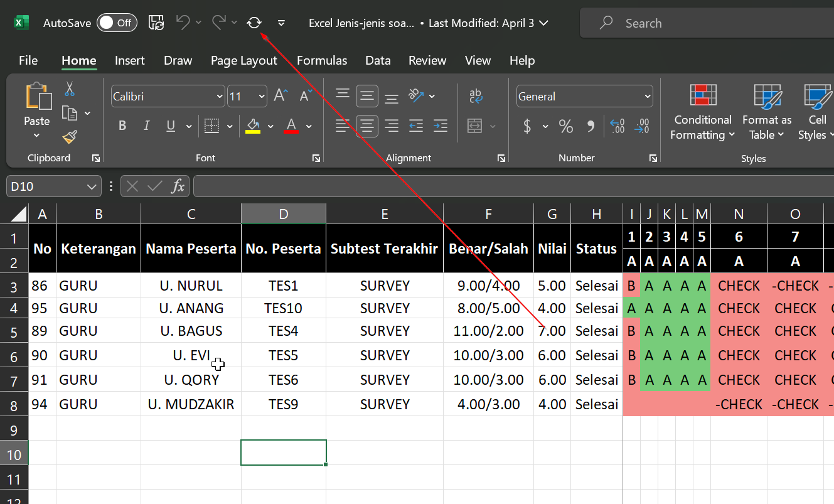This screenshot has width=834, height=504.
Task: Decrease font size with small A icon
Action: coord(306,96)
